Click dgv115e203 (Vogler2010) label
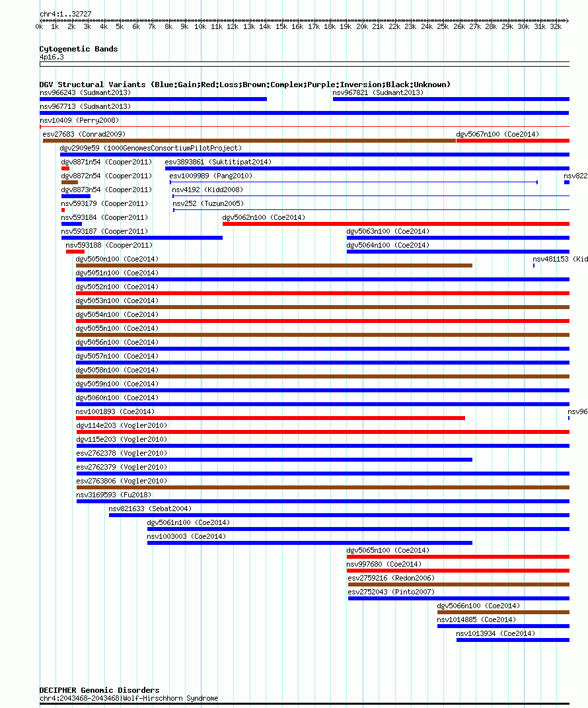Image resolution: width=588 pixels, height=708 pixels. (x=122, y=439)
